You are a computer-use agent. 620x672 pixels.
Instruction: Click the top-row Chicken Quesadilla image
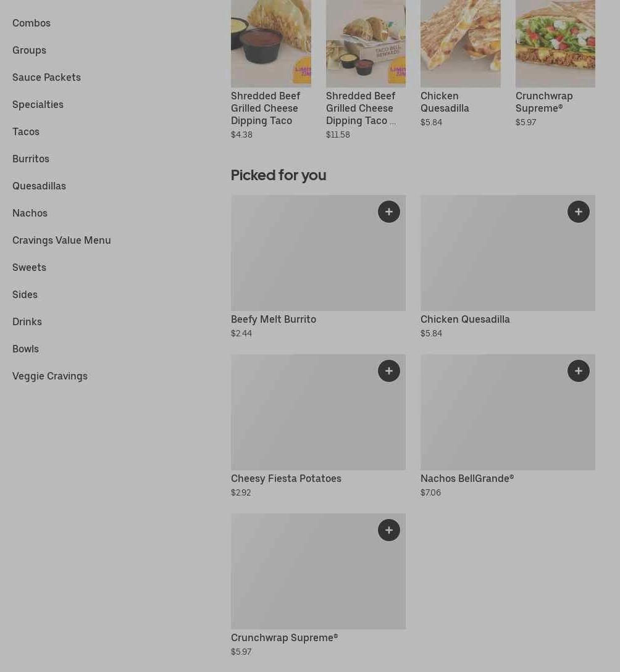(461, 43)
